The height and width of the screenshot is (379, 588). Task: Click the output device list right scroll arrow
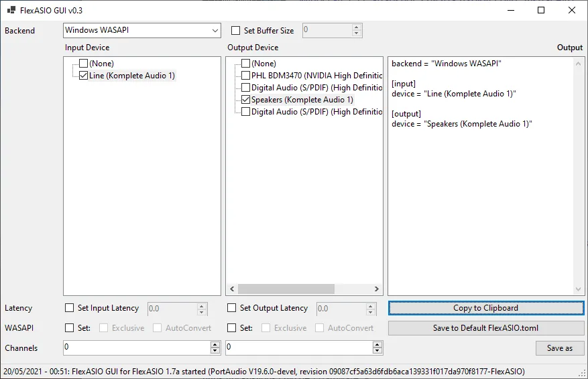(x=377, y=289)
